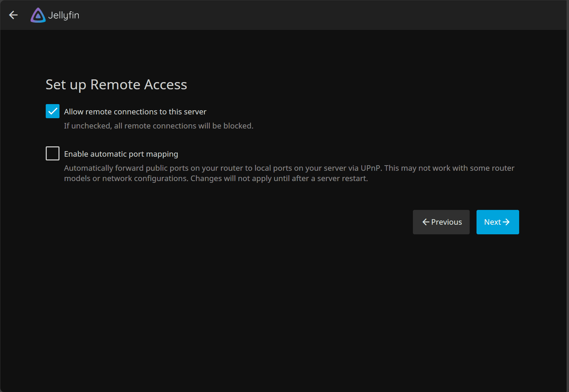Screen dimensions: 569x392
Task: Proceed with the Next button
Action: click(497, 222)
